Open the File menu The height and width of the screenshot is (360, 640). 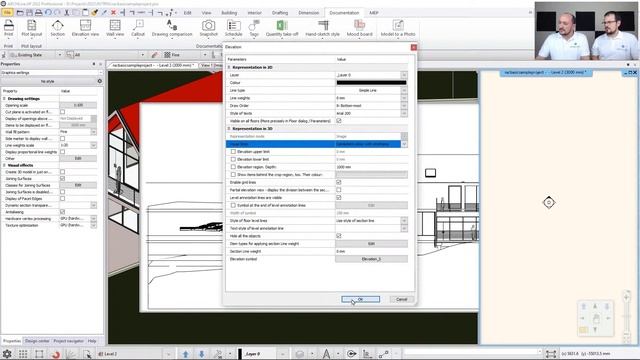click(7, 13)
